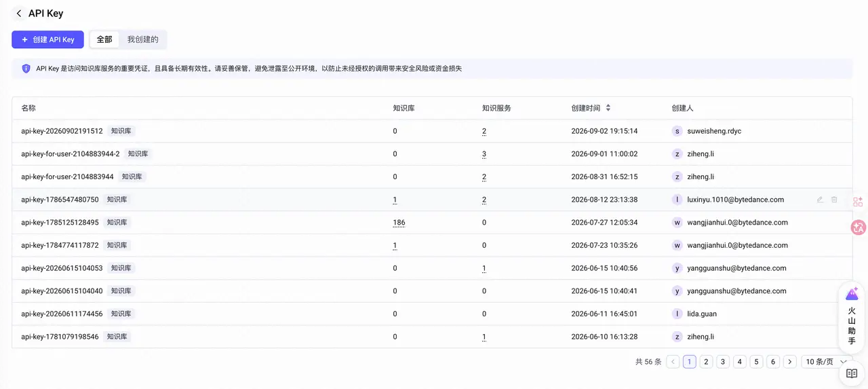Click the next page arrow in pagination
Viewport: 868px width, 389px height.
point(789,362)
